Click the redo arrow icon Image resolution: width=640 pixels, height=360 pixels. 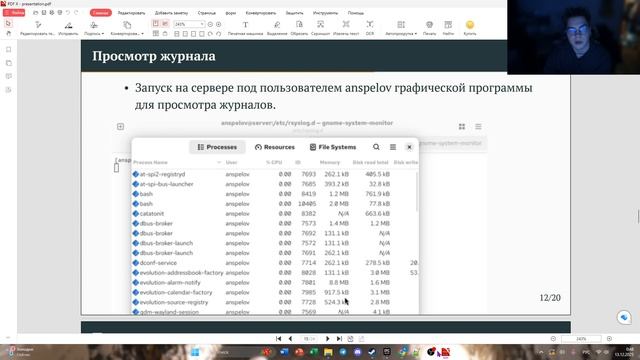tap(76, 13)
